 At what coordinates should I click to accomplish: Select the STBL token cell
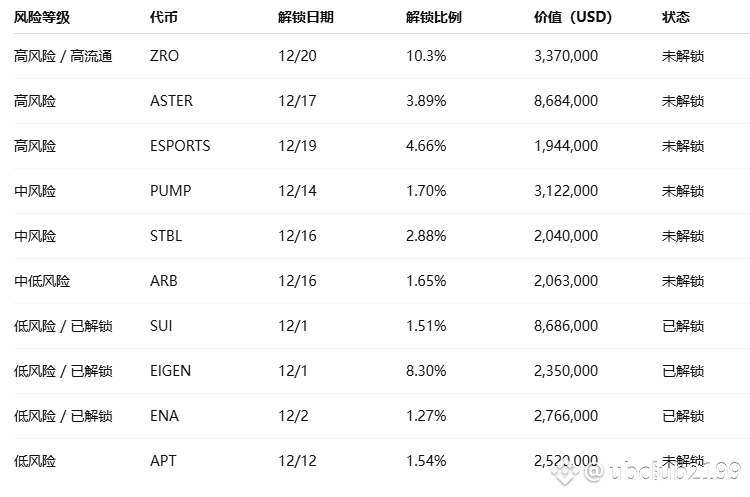point(166,236)
